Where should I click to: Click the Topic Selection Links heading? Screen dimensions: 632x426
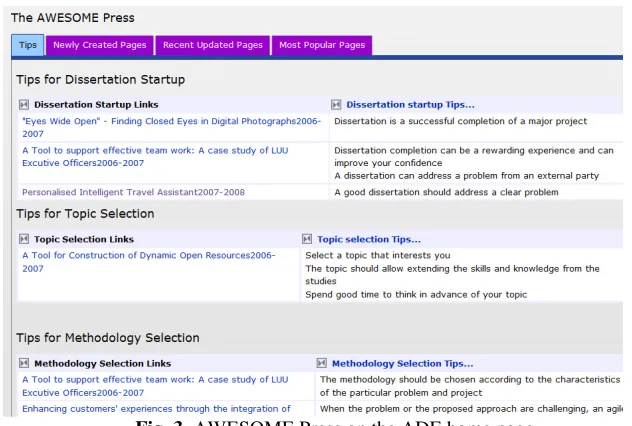click(x=84, y=239)
